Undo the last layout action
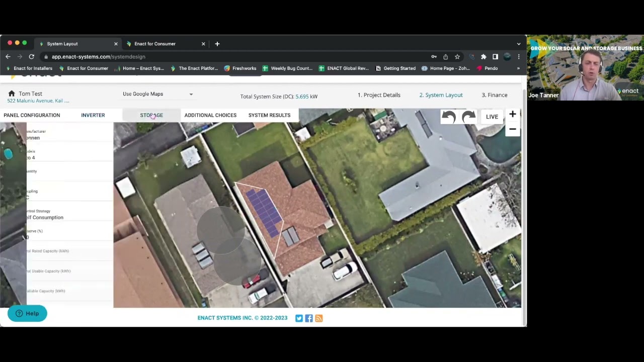 point(449,117)
